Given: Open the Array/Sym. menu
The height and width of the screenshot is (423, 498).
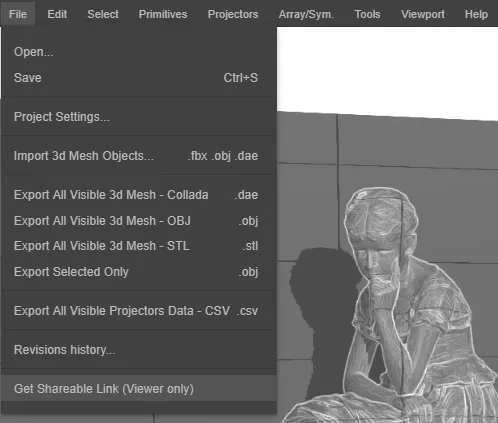Looking at the screenshot, I should tap(306, 14).
